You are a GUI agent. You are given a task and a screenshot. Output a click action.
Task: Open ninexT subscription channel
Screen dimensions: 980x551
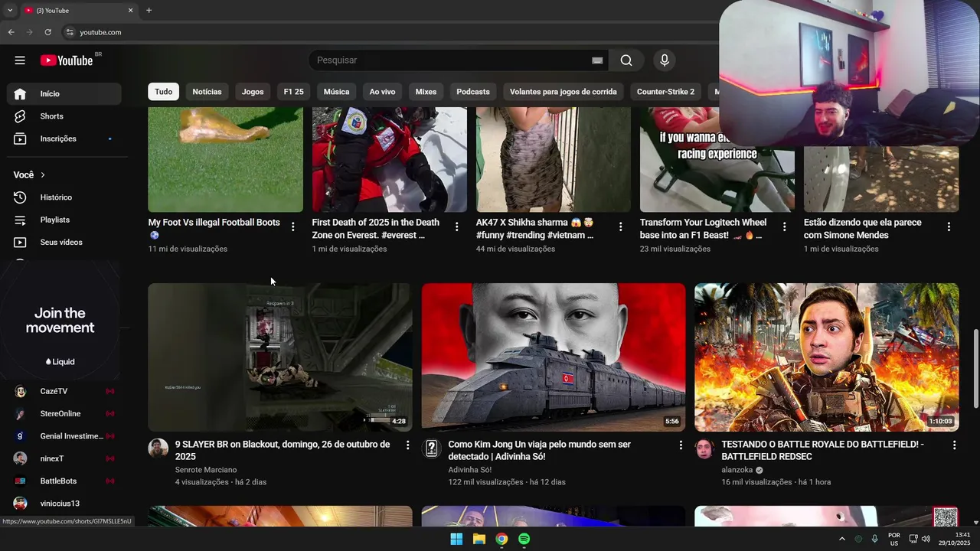tap(64, 458)
